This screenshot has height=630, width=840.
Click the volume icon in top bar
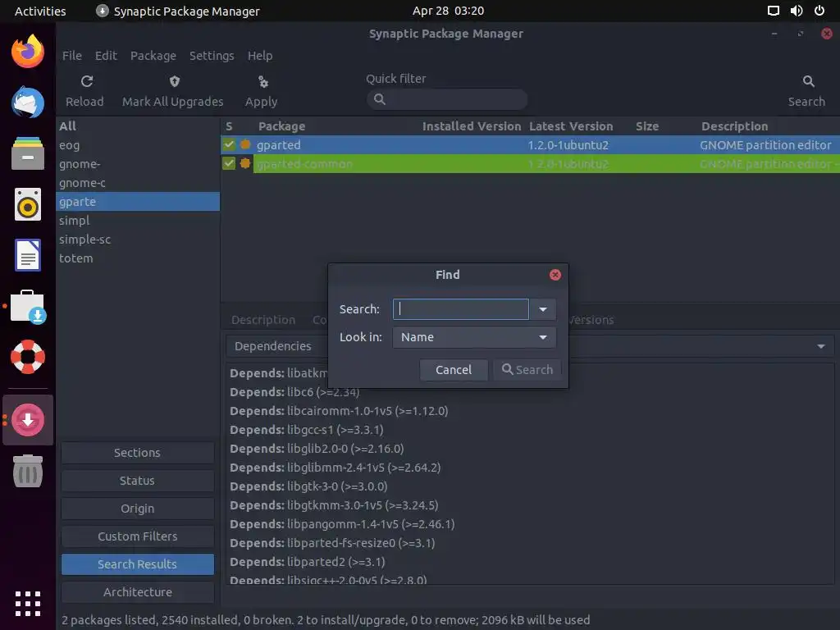(797, 11)
